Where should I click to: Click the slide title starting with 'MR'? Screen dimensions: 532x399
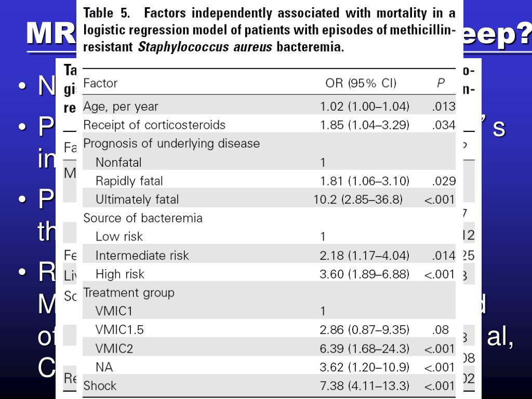tap(51, 33)
